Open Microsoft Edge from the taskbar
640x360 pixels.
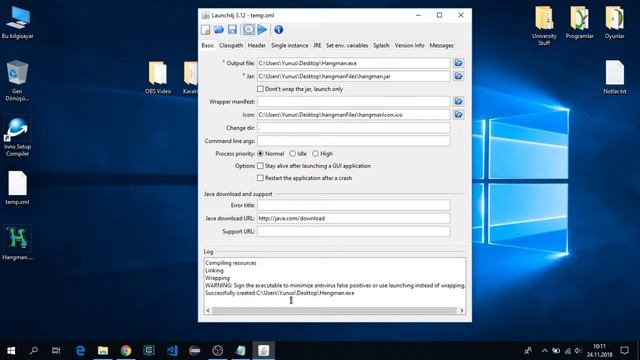(80, 350)
